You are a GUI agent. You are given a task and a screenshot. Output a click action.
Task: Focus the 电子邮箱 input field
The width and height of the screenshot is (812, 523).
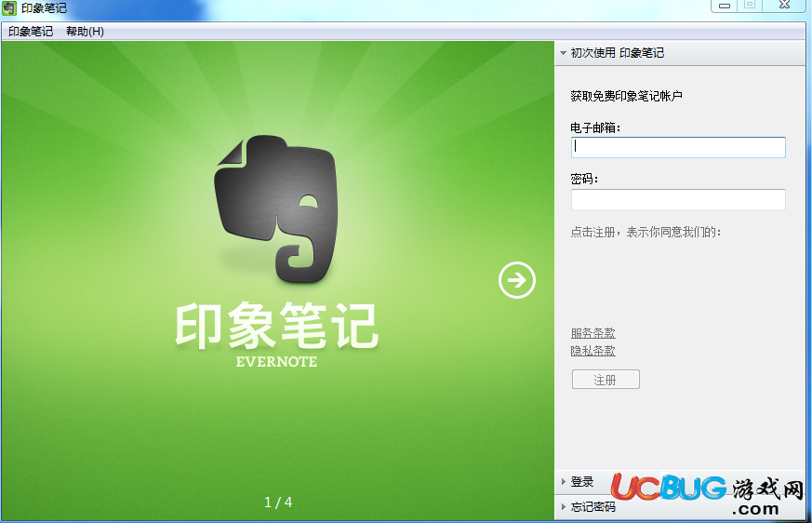click(678, 147)
